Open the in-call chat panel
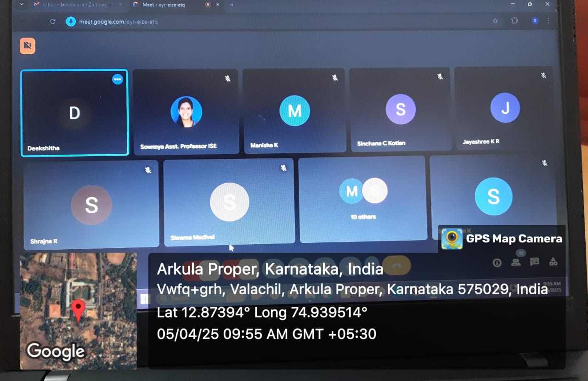Image resolution: width=588 pixels, height=381 pixels. tap(534, 262)
